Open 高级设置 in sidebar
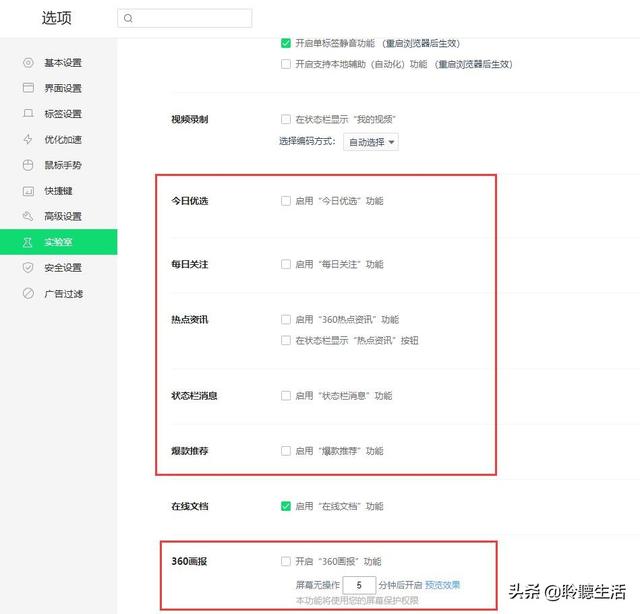The image size is (640, 614). [58, 216]
